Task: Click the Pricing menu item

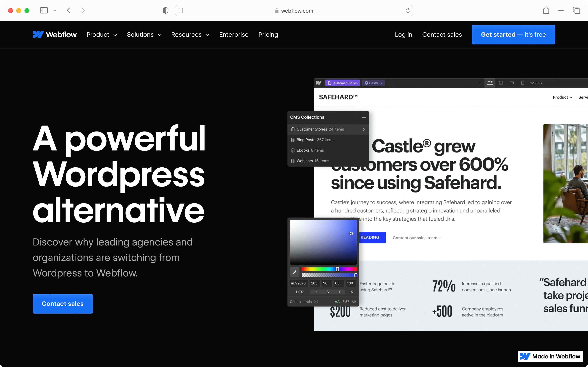Action: [268, 35]
